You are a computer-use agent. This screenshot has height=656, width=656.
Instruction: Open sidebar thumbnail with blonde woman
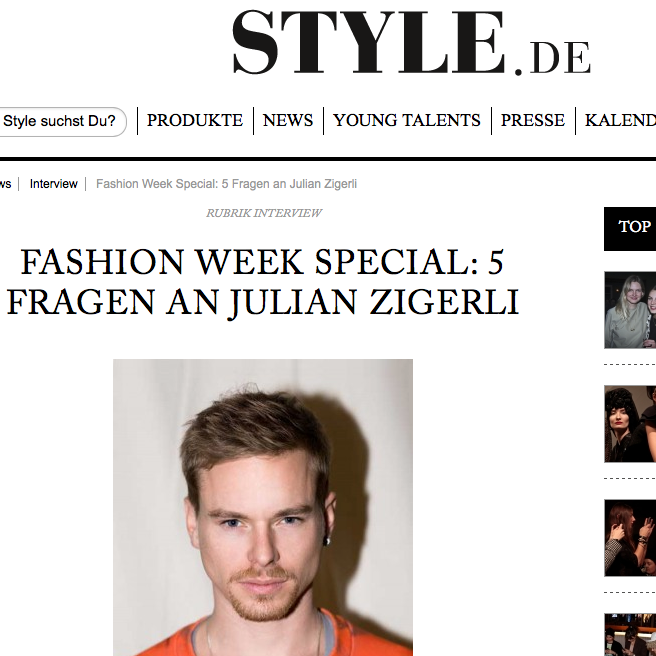630,310
